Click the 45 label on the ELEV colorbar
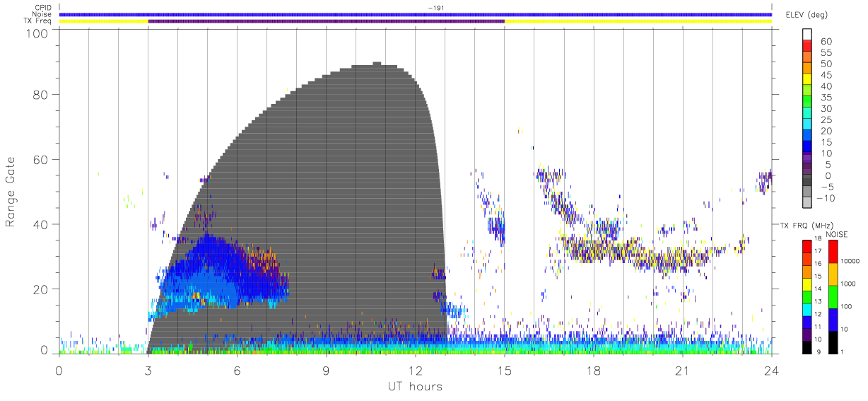 pos(826,75)
